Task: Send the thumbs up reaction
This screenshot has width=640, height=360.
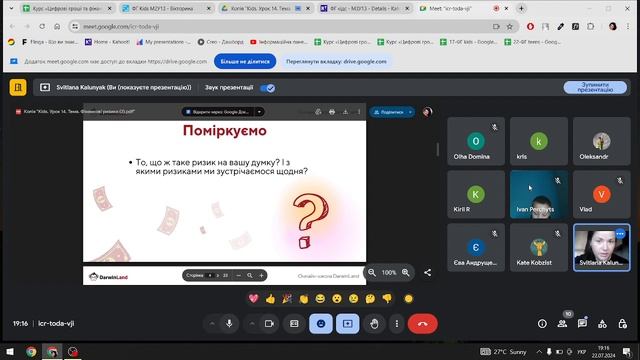Action: pyautogui.click(x=270, y=299)
